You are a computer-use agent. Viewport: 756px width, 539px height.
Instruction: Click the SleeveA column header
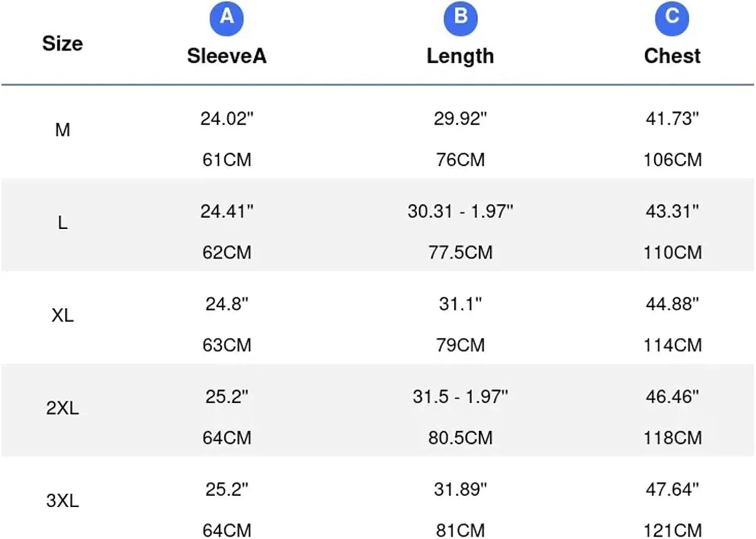pyautogui.click(x=227, y=56)
